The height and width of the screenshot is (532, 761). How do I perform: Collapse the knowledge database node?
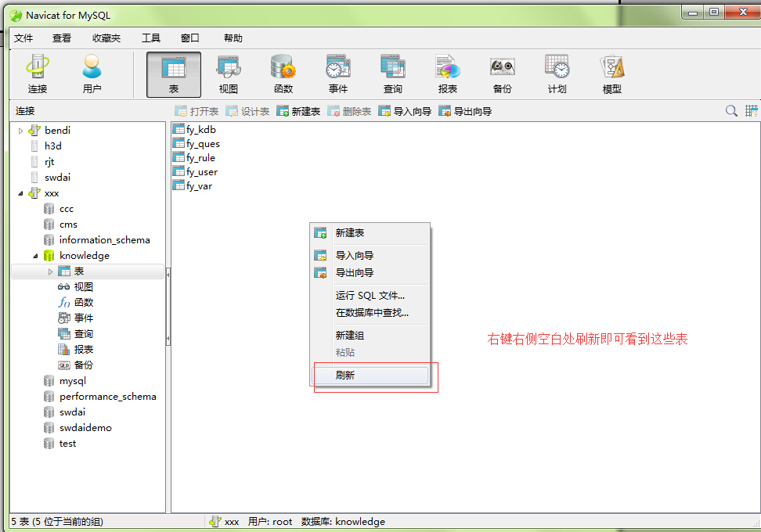tap(35, 256)
